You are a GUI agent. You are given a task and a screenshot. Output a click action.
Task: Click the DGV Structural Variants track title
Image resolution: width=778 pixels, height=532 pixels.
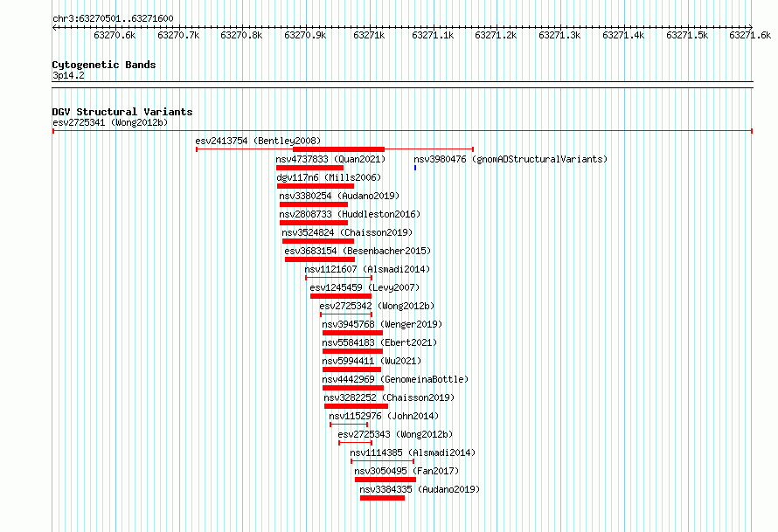[122, 112]
